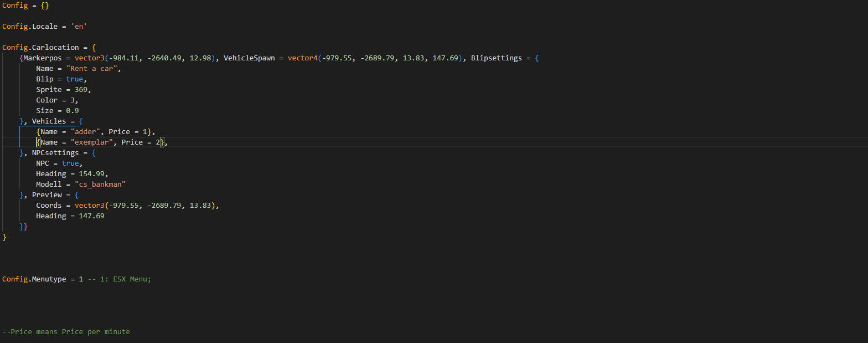Click the vector3(-984.11, -2640.49, 12.98) value
Screen dimensions: 868x343
(145, 58)
